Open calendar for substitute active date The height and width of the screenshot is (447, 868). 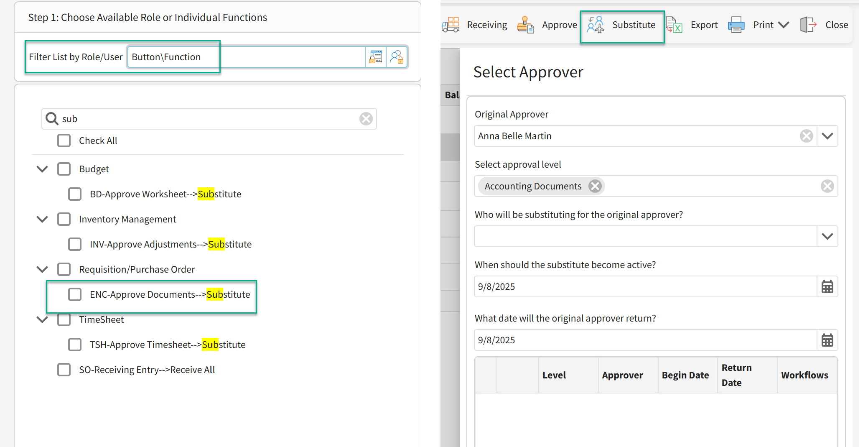coord(827,287)
